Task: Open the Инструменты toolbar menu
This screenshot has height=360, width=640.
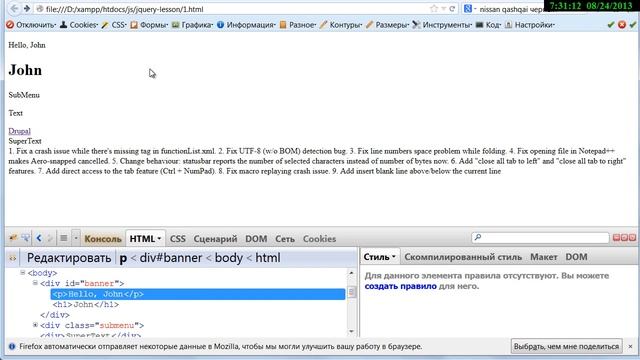Action: (442, 25)
